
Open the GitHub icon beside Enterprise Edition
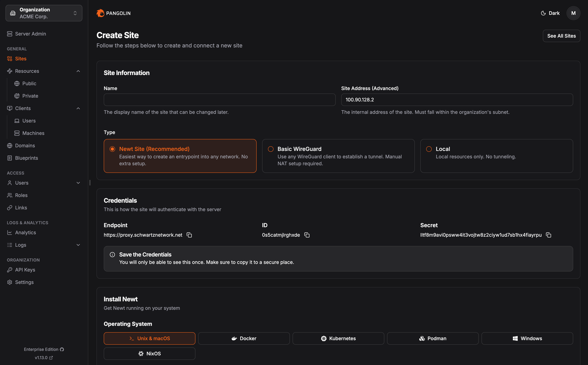point(62,349)
